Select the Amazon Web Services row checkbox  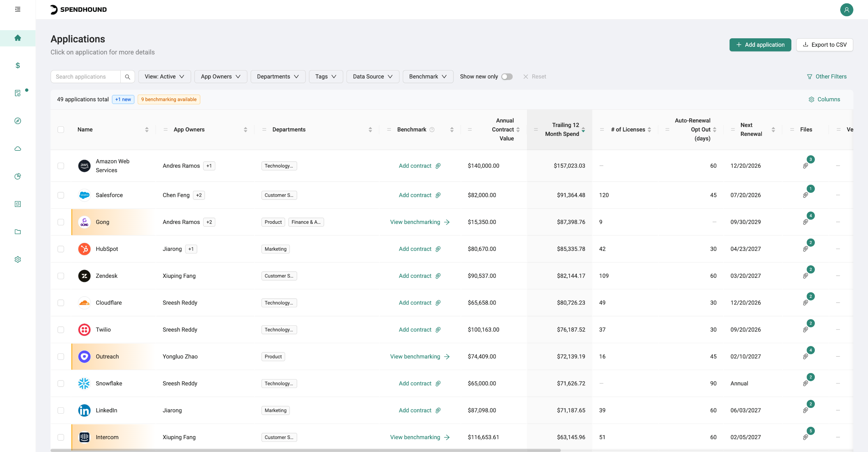pos(61,166)
